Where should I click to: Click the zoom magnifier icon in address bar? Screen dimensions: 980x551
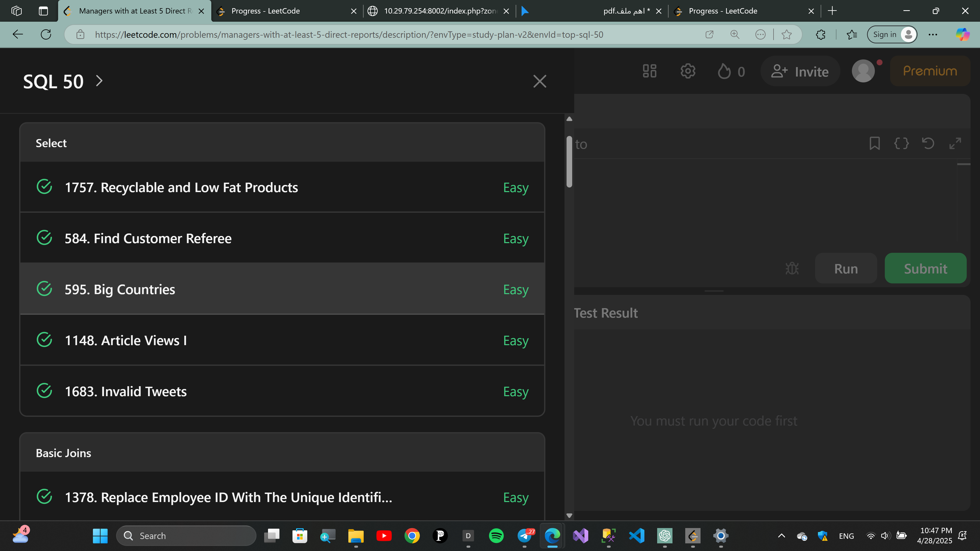(735, 35)
